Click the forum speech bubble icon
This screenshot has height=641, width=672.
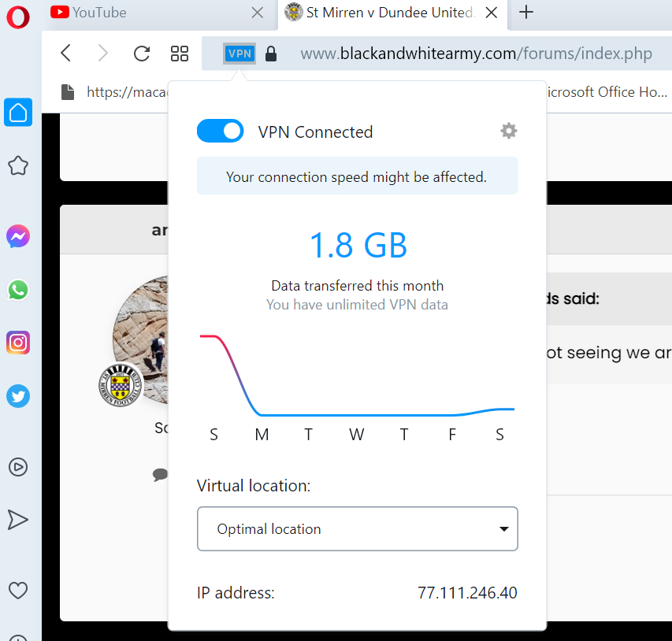160,475
